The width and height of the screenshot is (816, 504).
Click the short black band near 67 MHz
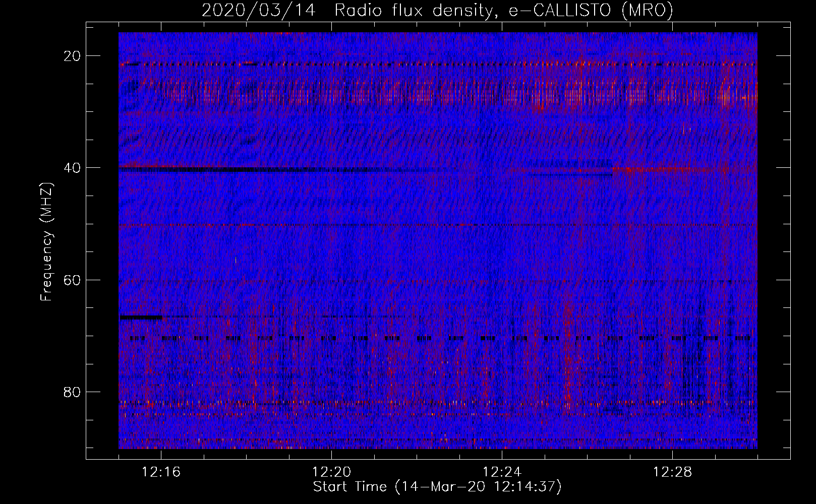(x=141, y=318)
